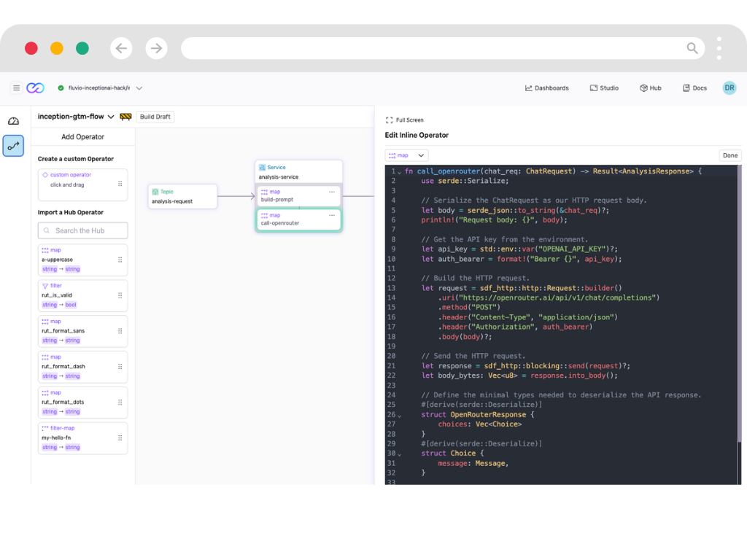Click the Done button in editor
Viewport: 747px width, 560px height.
tap(729, 155)
